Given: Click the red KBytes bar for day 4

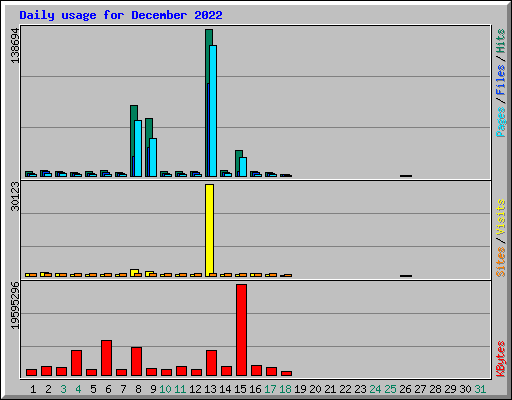Looking at the screenshot, I should (76, 363).
